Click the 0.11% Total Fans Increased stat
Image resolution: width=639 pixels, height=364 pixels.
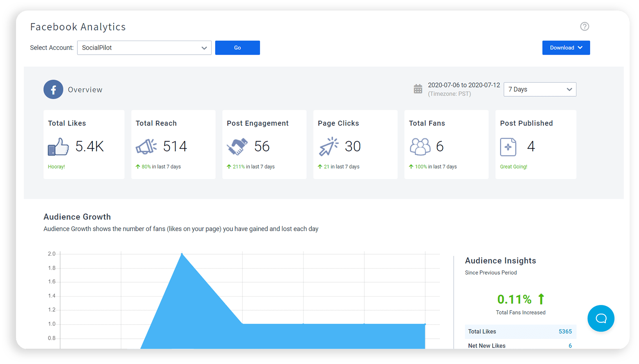[514, 299]
